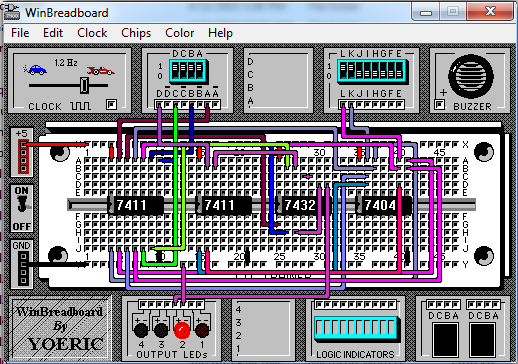The width and height of the screenshot is (518, 364).
Task: Click output LED 4
Action: pyautogui.click(x=141, y=330)
